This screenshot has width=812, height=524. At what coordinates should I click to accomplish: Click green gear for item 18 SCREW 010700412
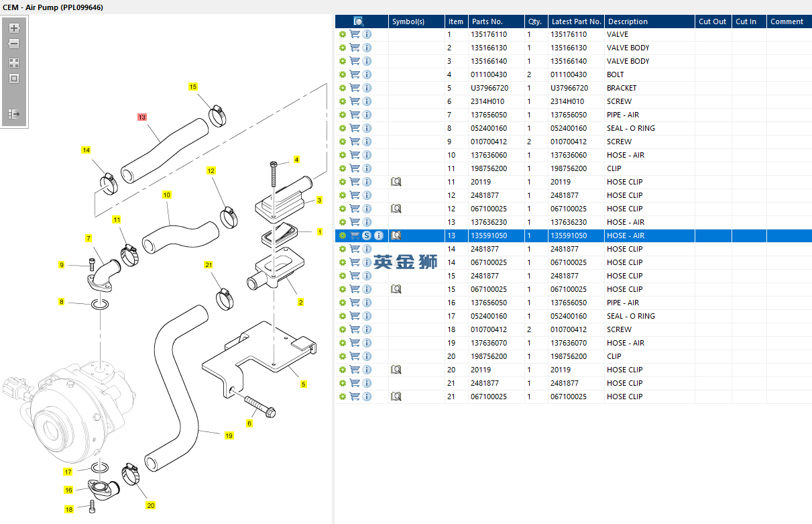coord(343,329)
